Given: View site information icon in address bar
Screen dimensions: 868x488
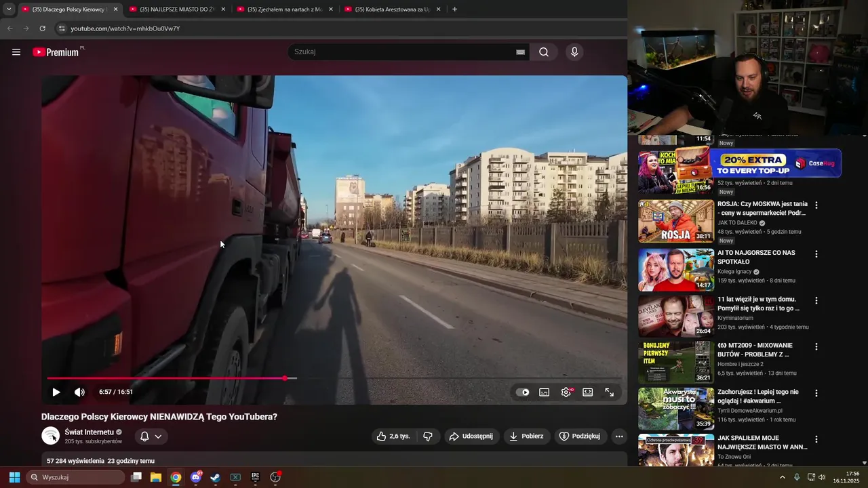Looking at the screenshot, I should coord(62,28).
